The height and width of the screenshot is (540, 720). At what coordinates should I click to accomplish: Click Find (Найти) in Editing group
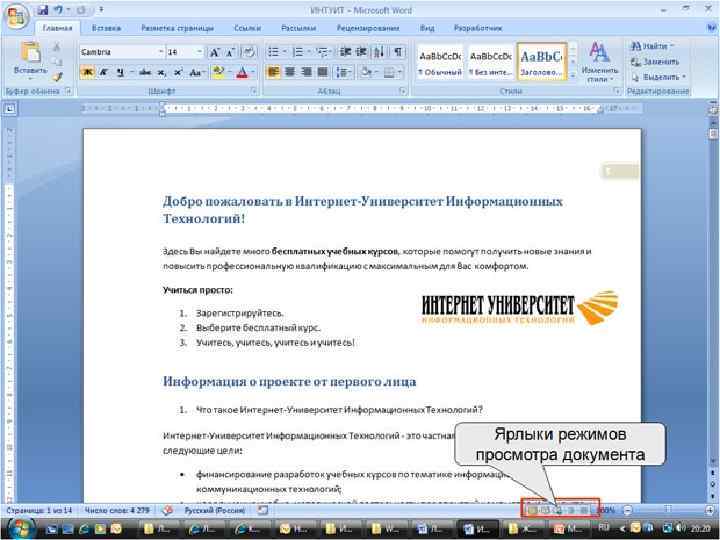(x=653, y=46)
